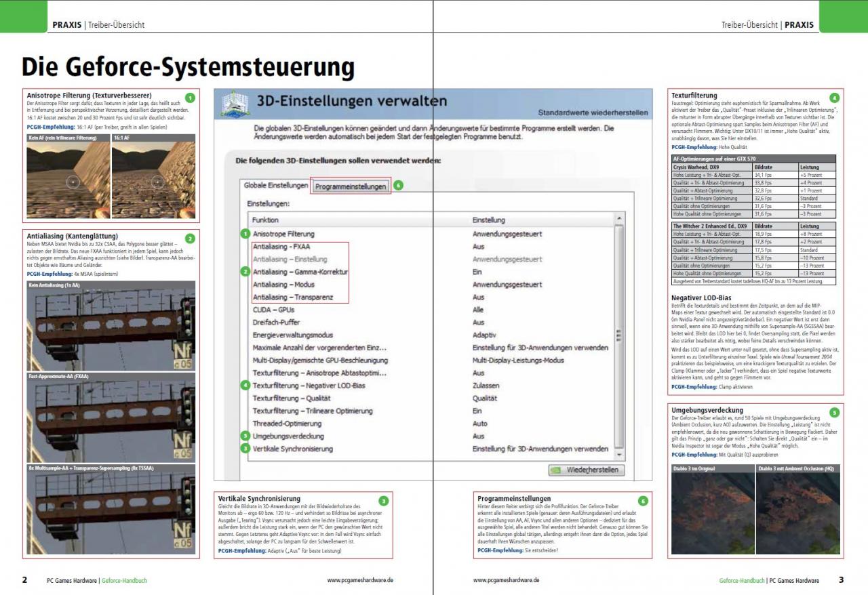Select the Umgebungsverdeckung row
The image size is (868, 595).
[x=430, y=436]
